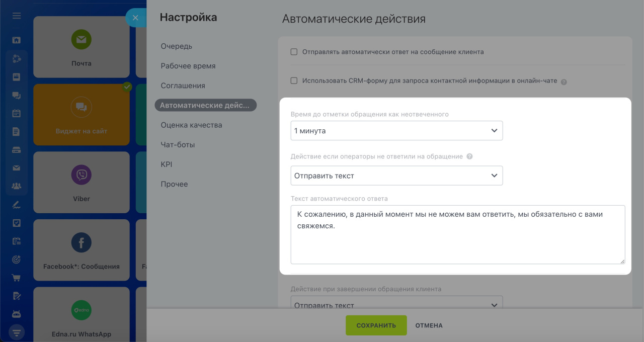The height and width of the screenshot is (342, 644).
Task: Open the people group sidebar icon
Action: point(17,186)
